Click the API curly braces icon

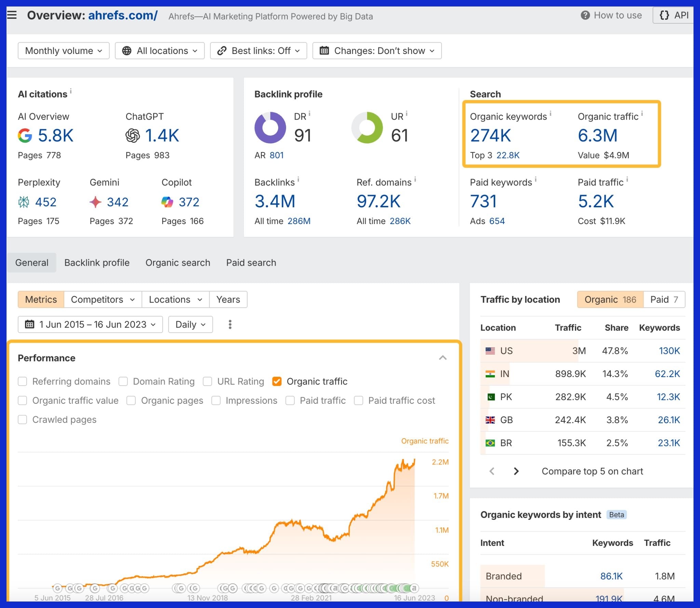point(664,15)
